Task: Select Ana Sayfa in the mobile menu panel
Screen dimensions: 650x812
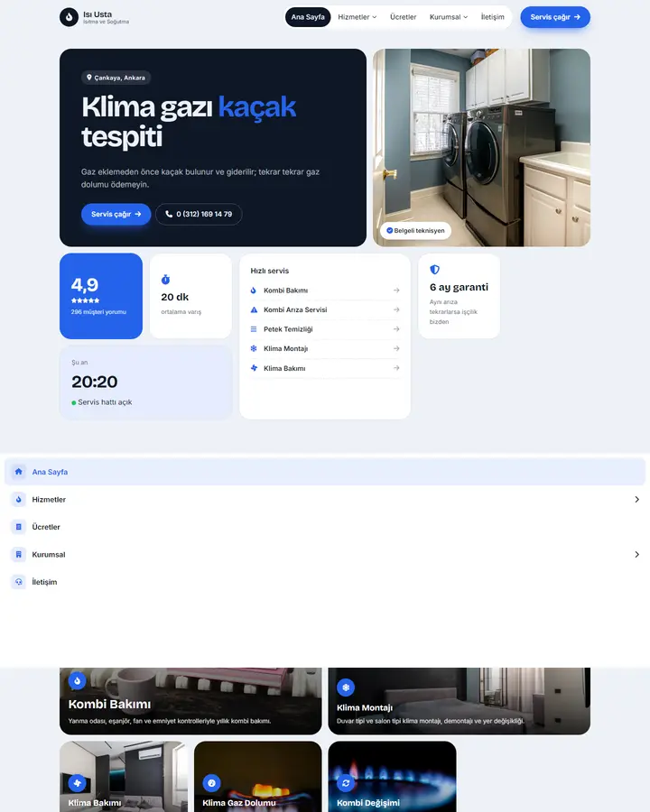Action: [x=325, y=472]
